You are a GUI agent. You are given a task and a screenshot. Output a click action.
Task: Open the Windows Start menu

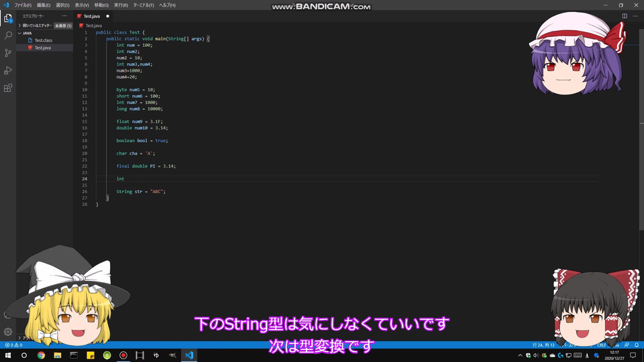(x=8, y=355)
